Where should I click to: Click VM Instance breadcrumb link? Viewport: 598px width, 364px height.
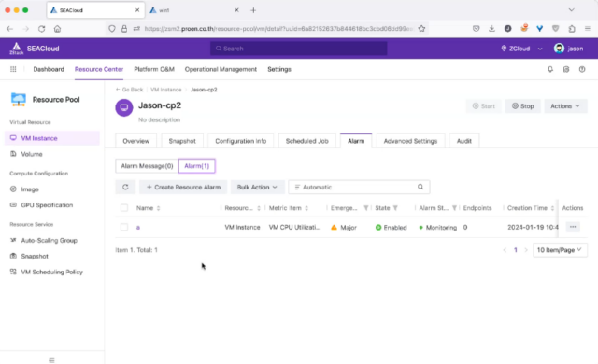166,90
